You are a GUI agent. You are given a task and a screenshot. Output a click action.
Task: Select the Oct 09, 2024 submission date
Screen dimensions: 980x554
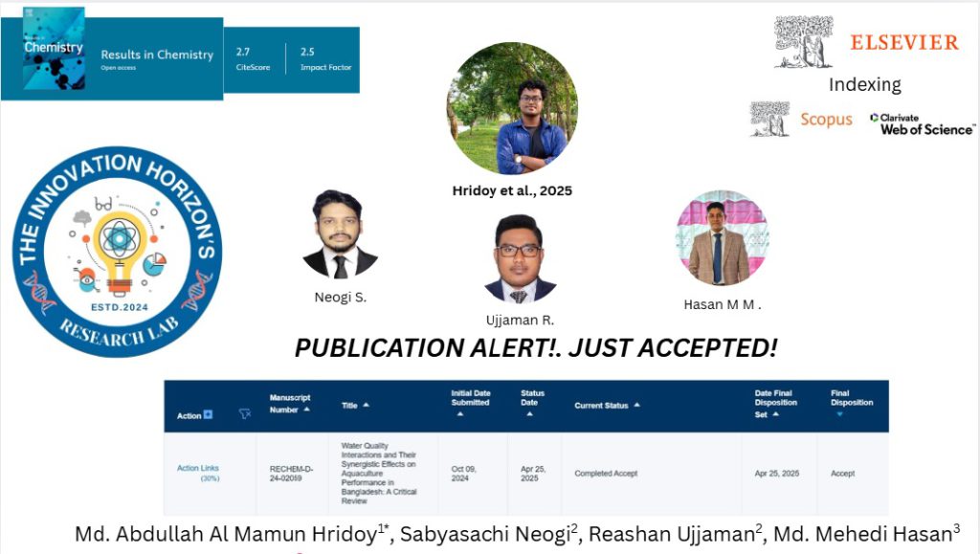[464, 474]
